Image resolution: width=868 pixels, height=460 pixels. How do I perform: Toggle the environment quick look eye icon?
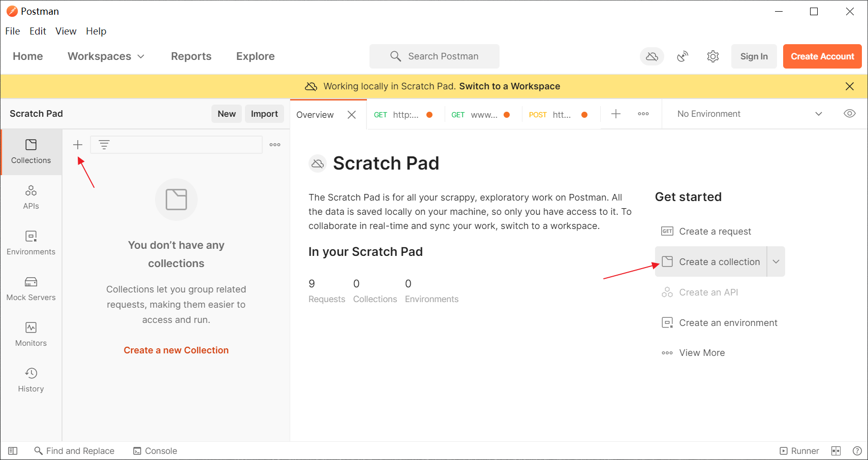coord(849,114)
